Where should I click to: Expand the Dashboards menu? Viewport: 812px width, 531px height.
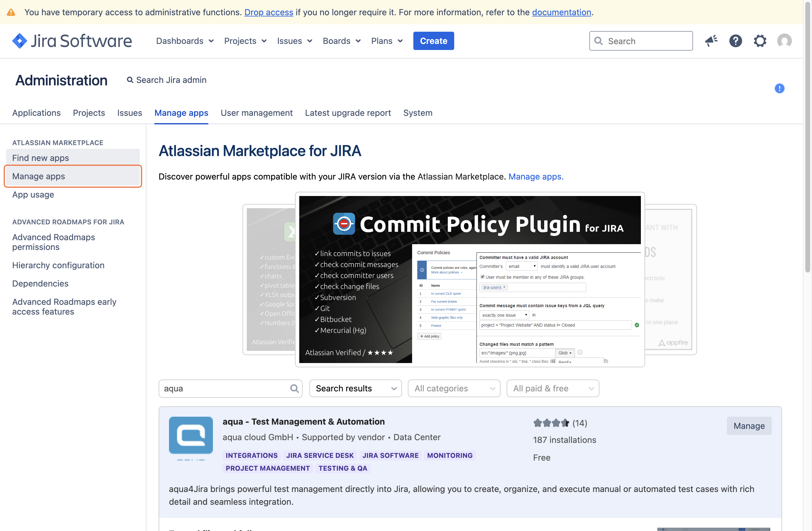click(185, 41)
